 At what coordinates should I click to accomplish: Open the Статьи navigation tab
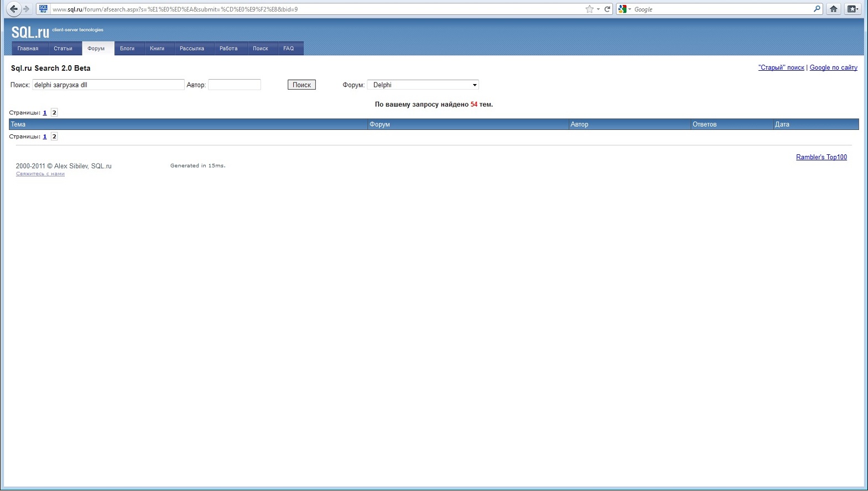point(63,49)
